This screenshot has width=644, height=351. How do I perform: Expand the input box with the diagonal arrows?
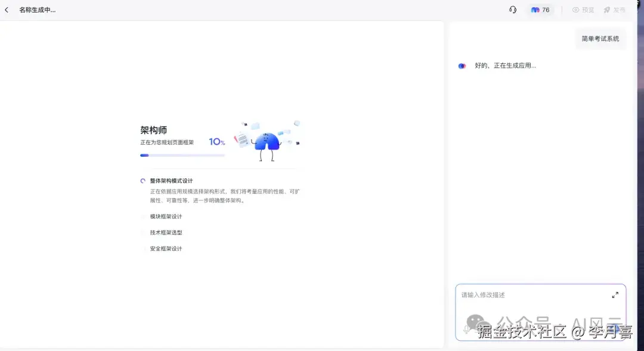coord(615,294)
